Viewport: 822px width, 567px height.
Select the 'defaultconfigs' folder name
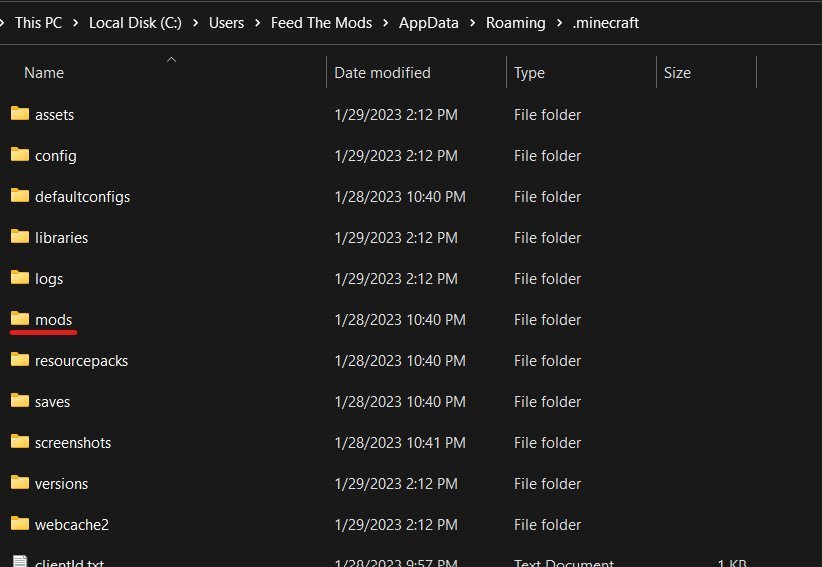pyautogui.click(x=82, y=197)
